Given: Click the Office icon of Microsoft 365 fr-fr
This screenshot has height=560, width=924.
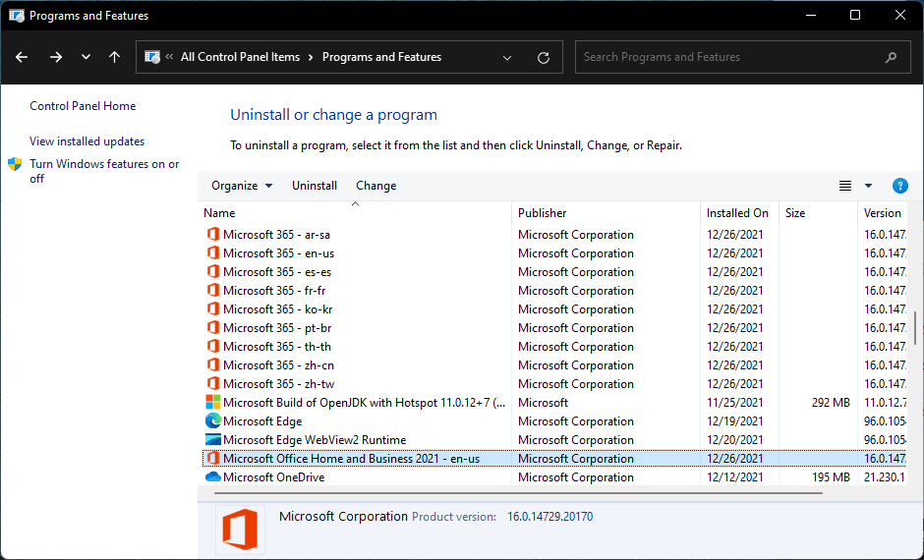Looking at the screenshot, I should click(x=212, y=290).
